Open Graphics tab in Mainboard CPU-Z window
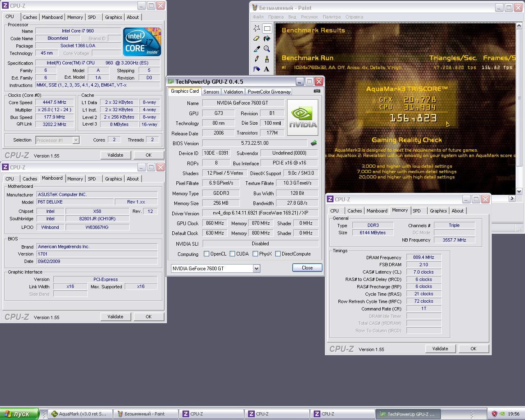The image size is (525, 420). click(114, 179)
